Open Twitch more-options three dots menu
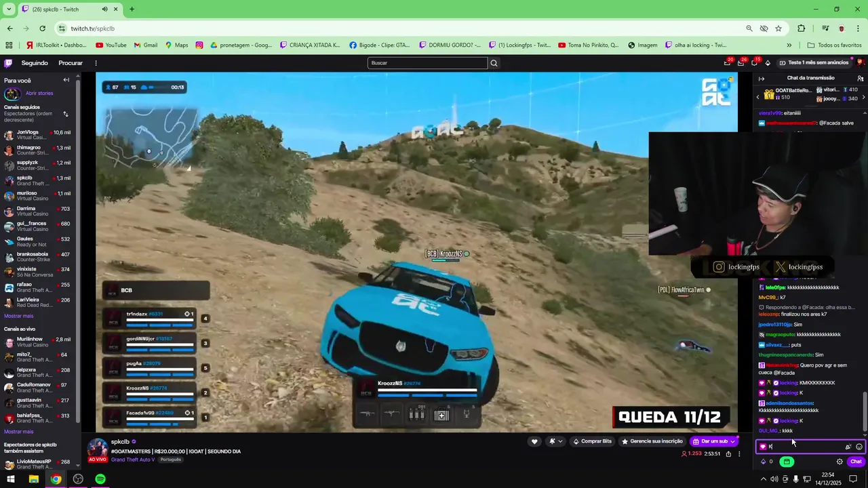This screenshot has height=488, width=868. (x=96, y=63)
